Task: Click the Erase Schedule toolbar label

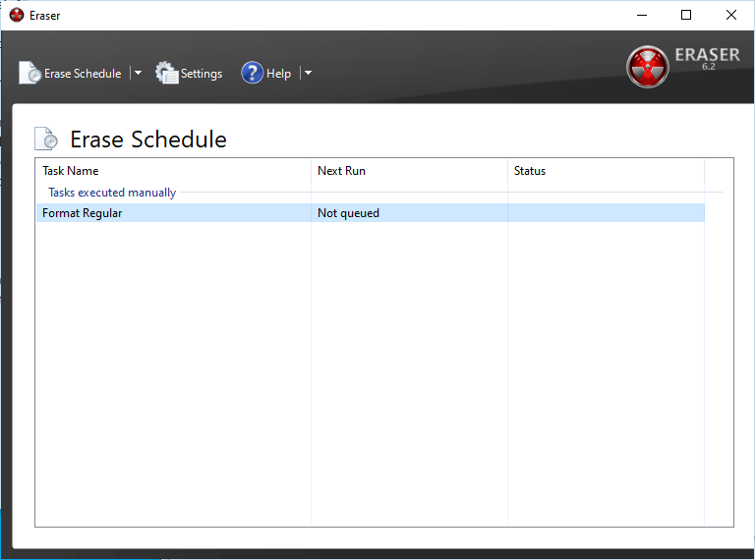Action: click(x=84, y=74)
